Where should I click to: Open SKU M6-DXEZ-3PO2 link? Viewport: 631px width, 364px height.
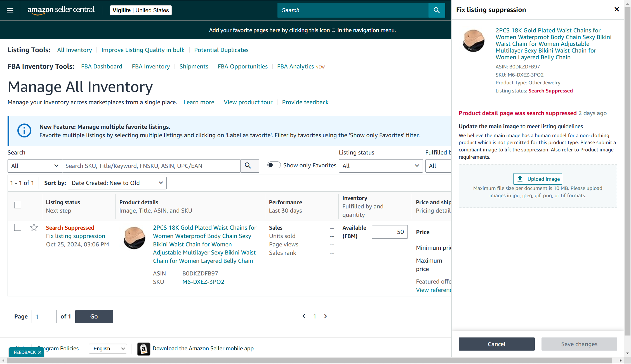click(x=203, y=282)
